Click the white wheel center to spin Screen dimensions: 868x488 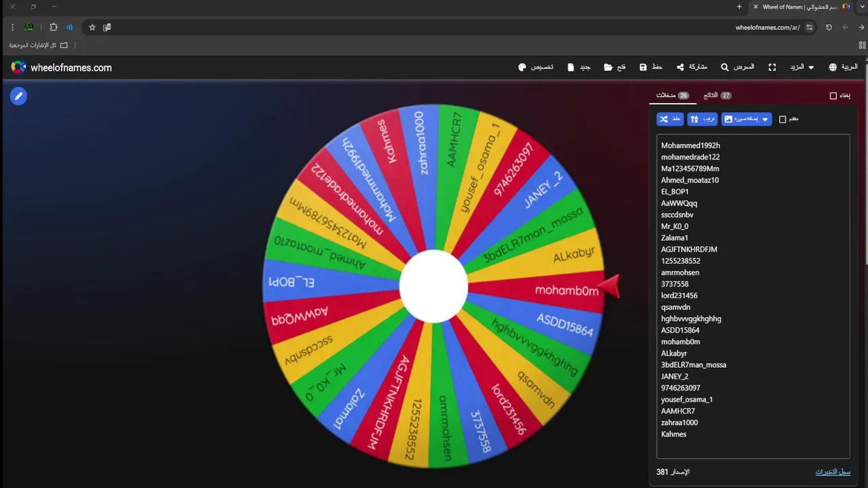pyautogui.click(x=433, y=286)
